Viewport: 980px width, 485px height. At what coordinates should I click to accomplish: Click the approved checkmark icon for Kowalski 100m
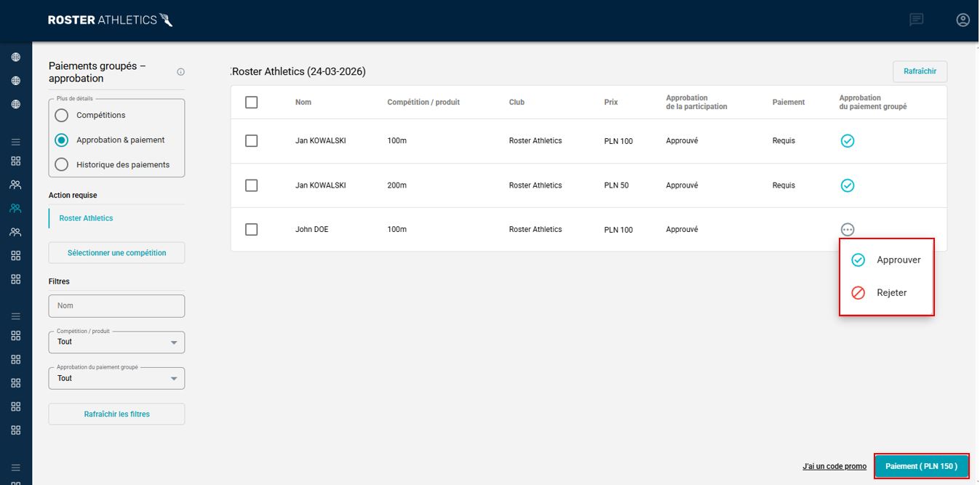[x=847, y=141]
